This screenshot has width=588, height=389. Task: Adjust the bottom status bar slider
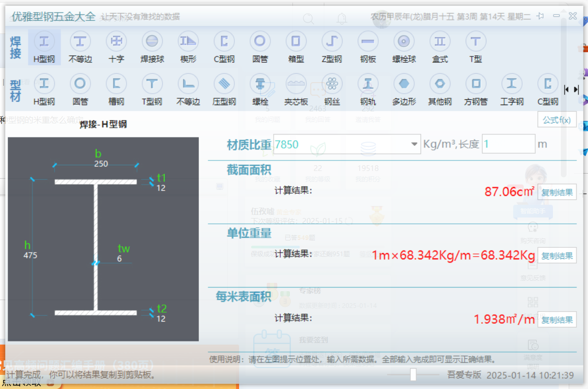(413, 374)
